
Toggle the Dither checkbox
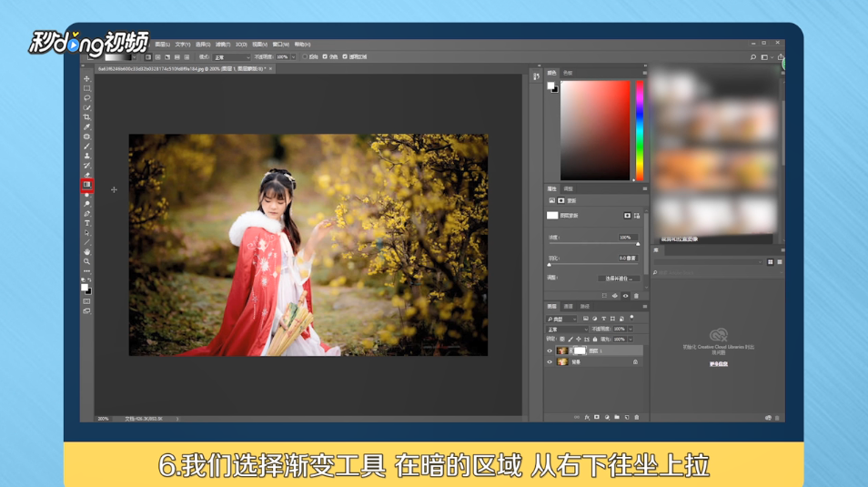pos(325,57)
